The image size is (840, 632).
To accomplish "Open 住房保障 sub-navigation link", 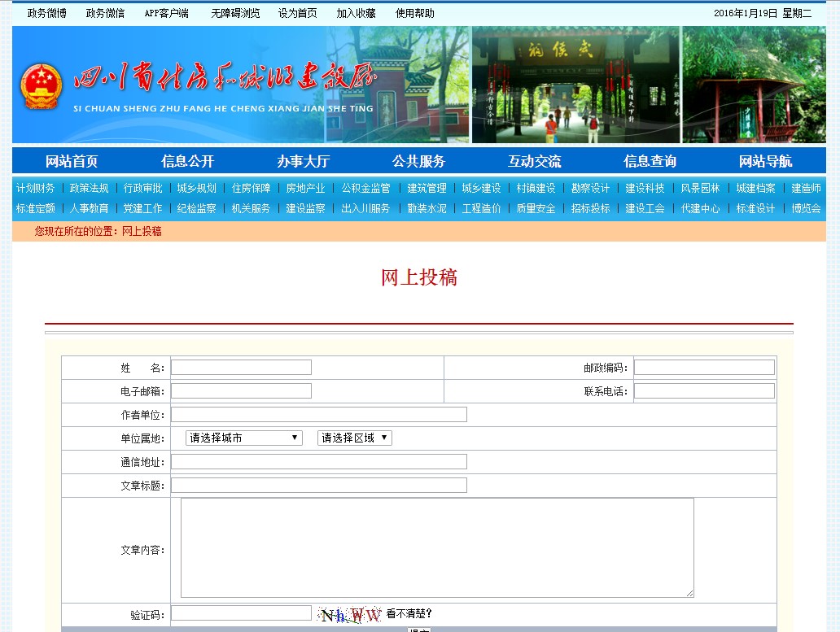I will click(251, 188).
